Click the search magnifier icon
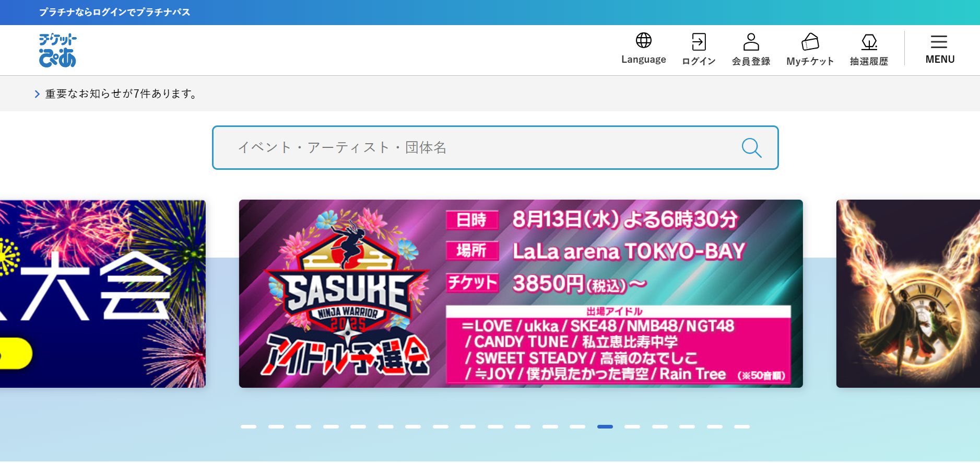Viewport: 980px width, 463px height. coord(751,148)
